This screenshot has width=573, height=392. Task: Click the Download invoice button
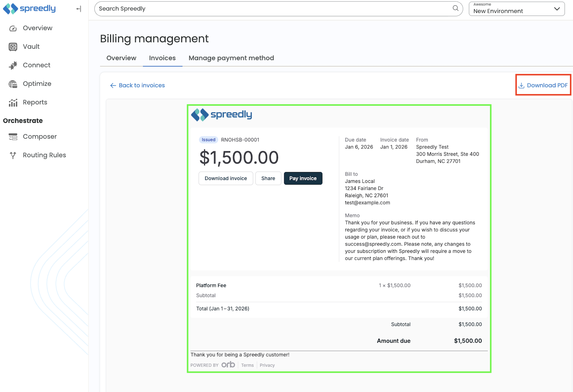tap(226, 178)
